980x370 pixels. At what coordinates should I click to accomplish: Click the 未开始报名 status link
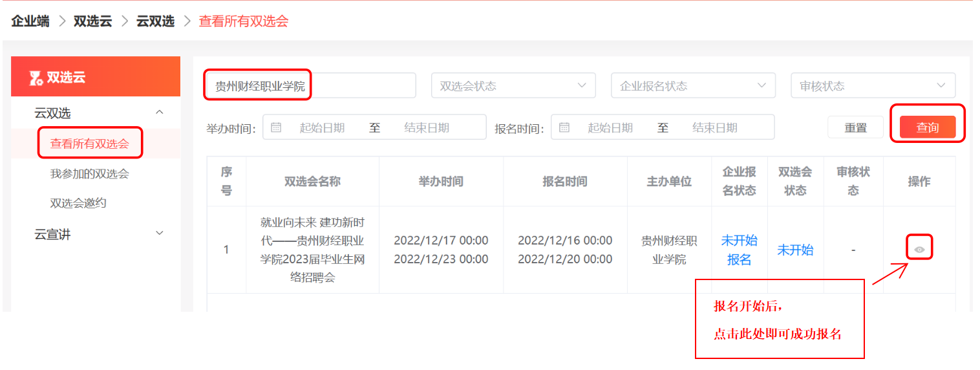point(740,250)
